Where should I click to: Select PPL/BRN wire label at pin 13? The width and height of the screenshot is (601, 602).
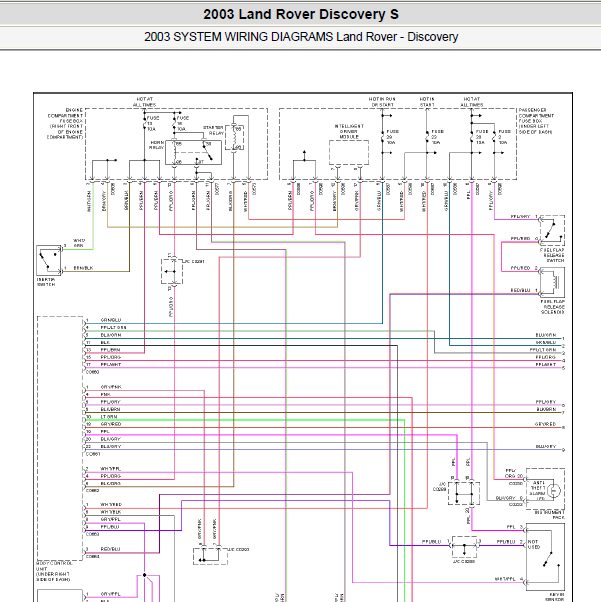[x=110, y=350]
